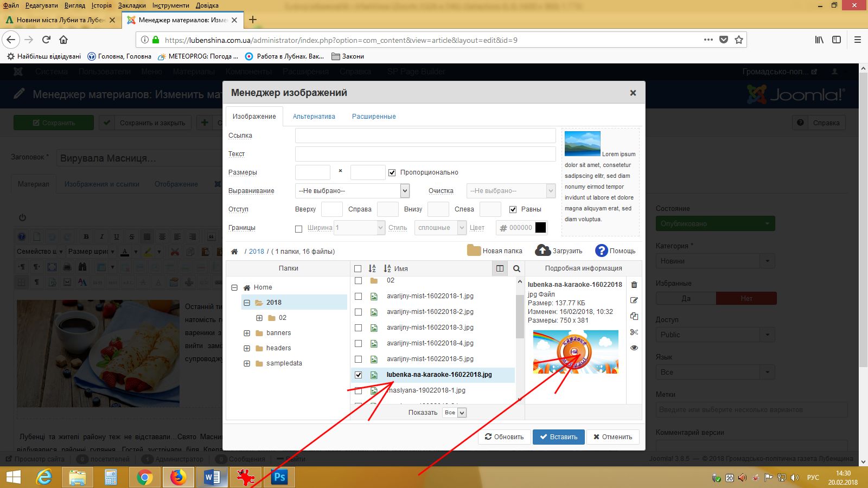The image size is (868, 488).
Task: Open Firefox library icon
Action: coord(819,40)
